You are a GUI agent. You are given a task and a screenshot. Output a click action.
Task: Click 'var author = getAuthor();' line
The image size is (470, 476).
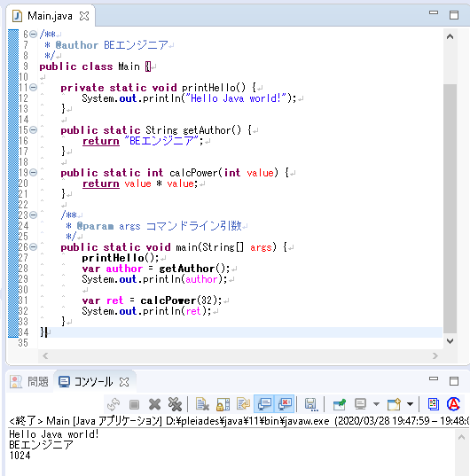coord(156,269)
